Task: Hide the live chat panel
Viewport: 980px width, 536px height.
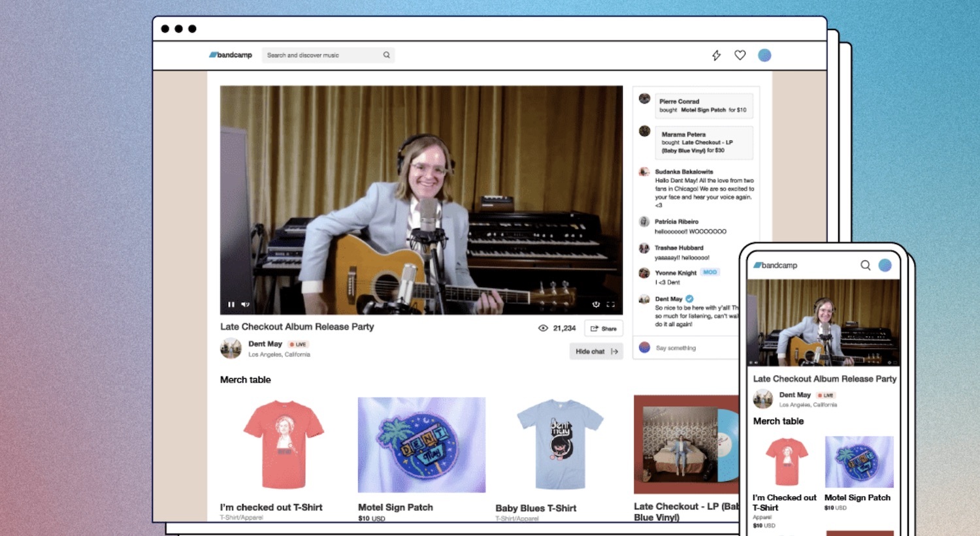Action: pos(595,351)
